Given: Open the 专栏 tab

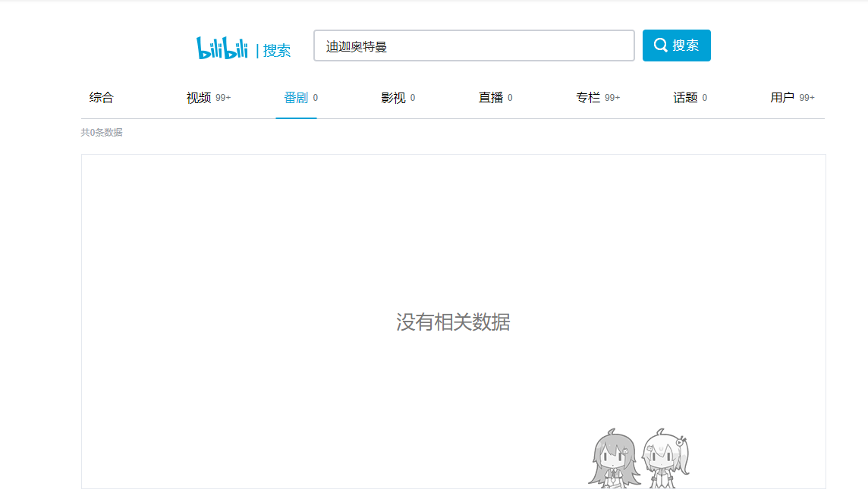Looking at the screenshot, I should pyautogui.click(x=598, y=97).
